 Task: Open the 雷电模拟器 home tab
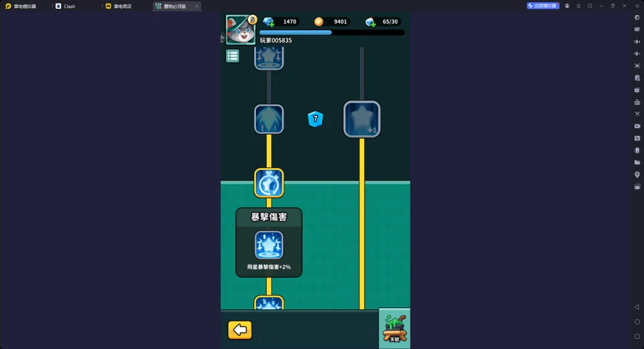tap(21, 6)
